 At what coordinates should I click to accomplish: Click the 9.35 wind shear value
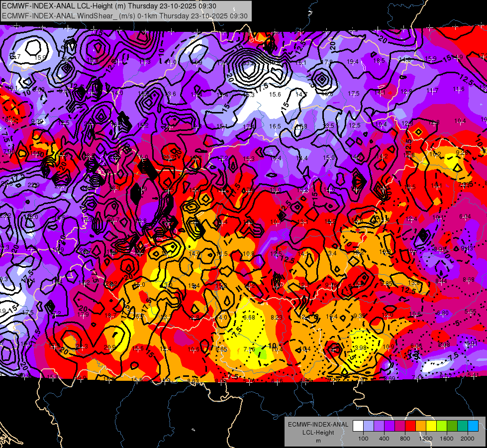[359, 316]
